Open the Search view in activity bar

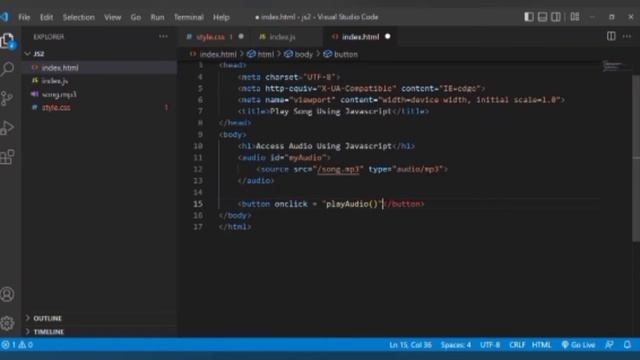tap(7, 69)
